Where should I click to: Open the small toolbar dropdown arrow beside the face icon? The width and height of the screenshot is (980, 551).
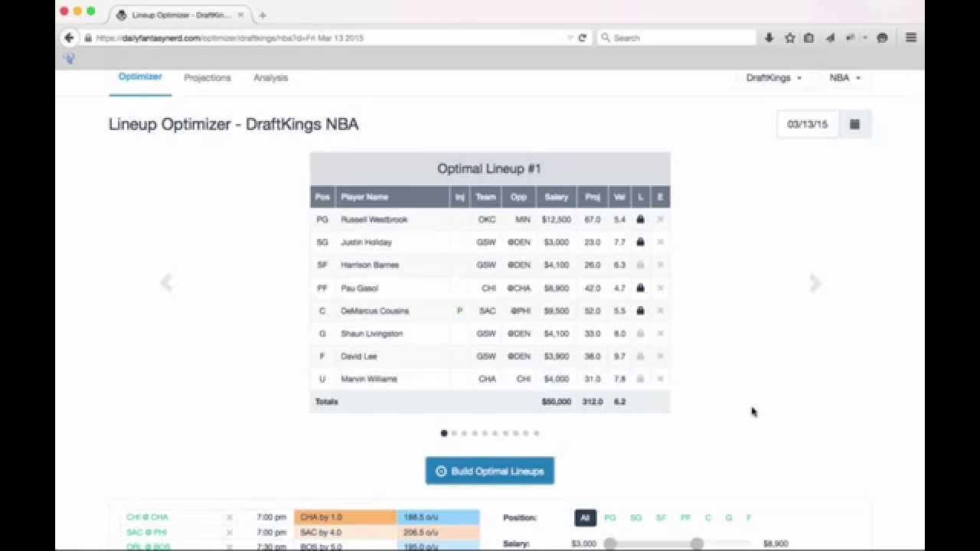(x=865, y=37)
